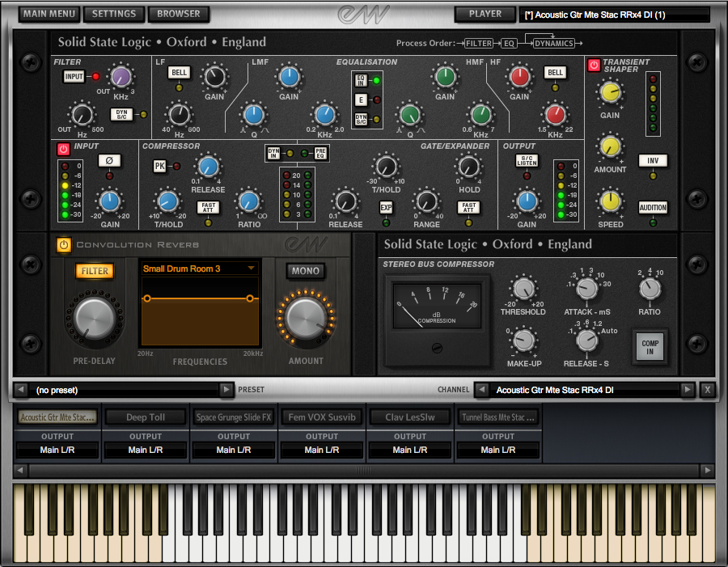
Task: Click the phase invert Ø button
Action: pos(109,161)
